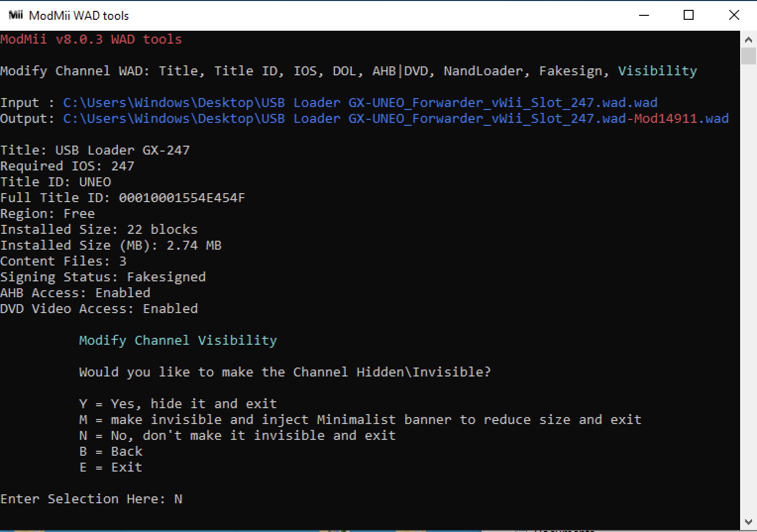The width and height of the screenshot is (757, 532).
Task: Click the 'M = make invisible' Minimalist banner option
Action: (x=360, y=420)
